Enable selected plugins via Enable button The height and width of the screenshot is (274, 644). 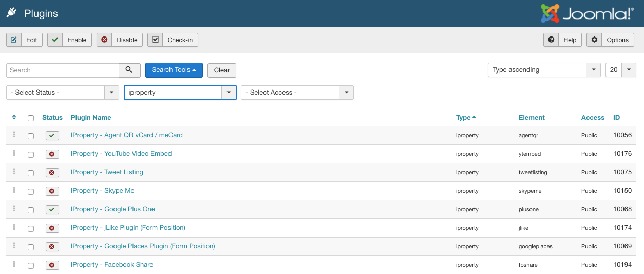click(70, 40)
